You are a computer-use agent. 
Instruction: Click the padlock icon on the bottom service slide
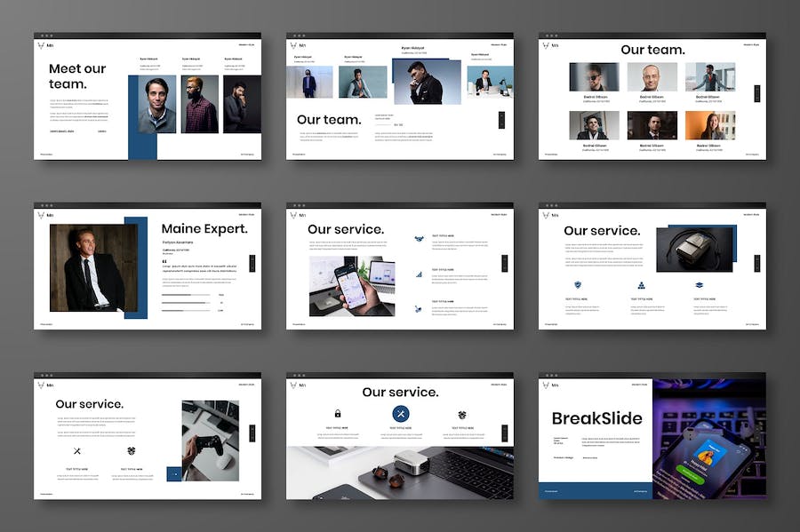(338, 414)
